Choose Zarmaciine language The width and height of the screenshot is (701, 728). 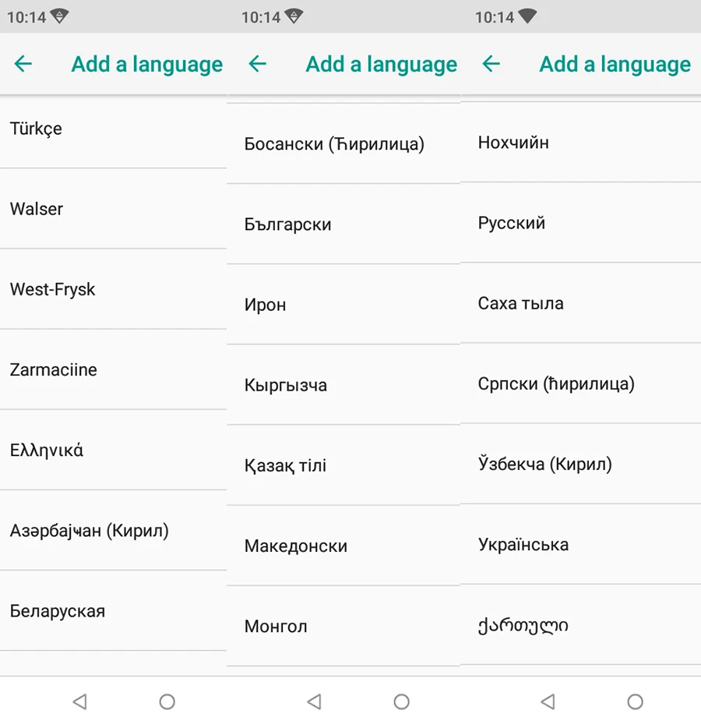coord(113,369)
